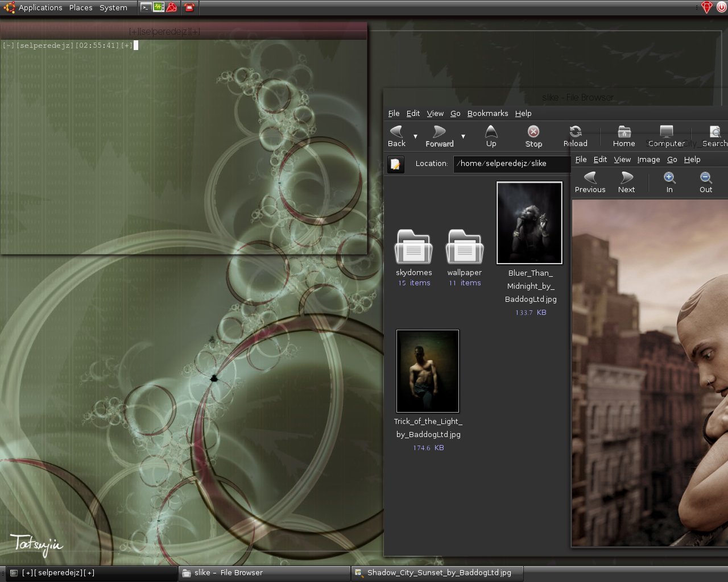728x582 pixels.
Task: Open the Applications menu in top panel
Action: pyautogui.click(x=40, y=7)
